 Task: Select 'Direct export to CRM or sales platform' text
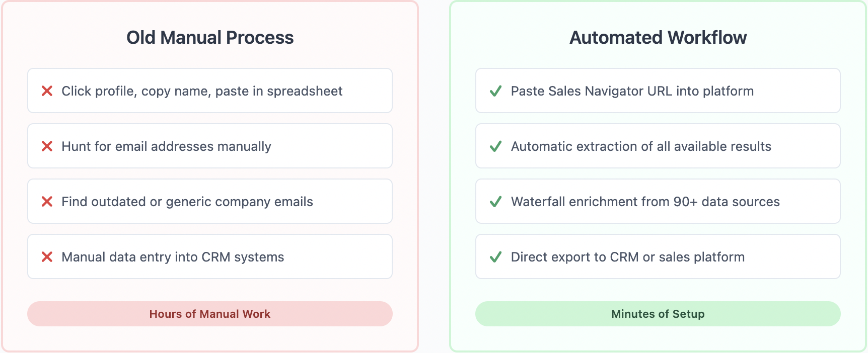(628, 257)
